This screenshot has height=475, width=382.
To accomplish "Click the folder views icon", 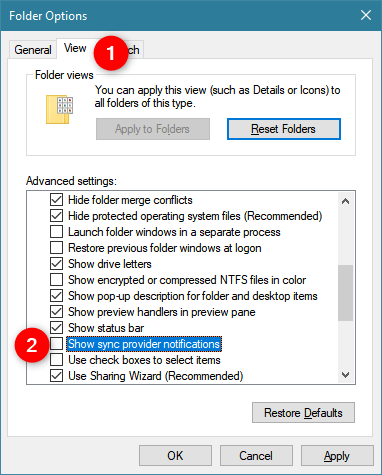I will tap(59, 109).
